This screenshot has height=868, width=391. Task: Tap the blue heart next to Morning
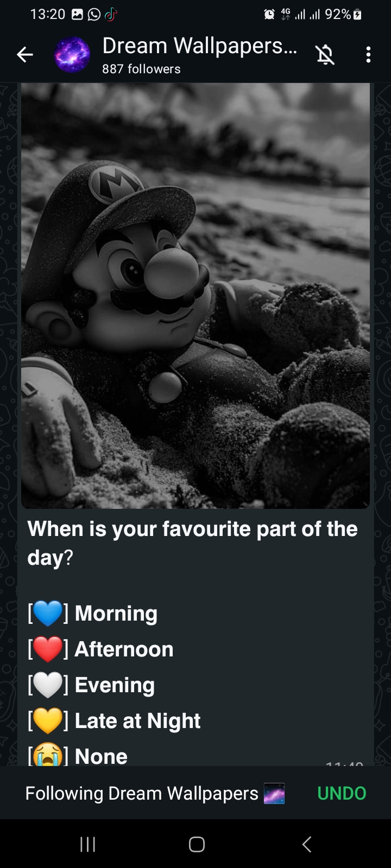point(48,614)
